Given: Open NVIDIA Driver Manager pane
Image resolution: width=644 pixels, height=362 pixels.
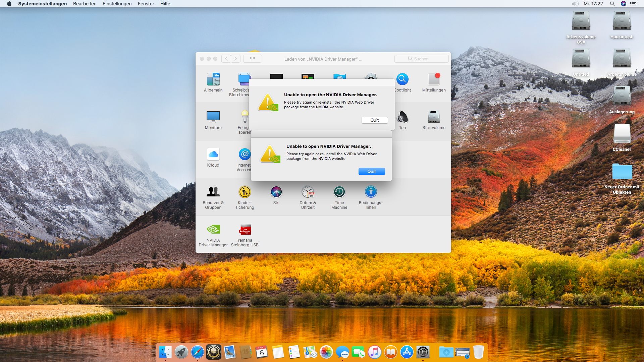Looking at the screenshot, I should pos(213,235).
